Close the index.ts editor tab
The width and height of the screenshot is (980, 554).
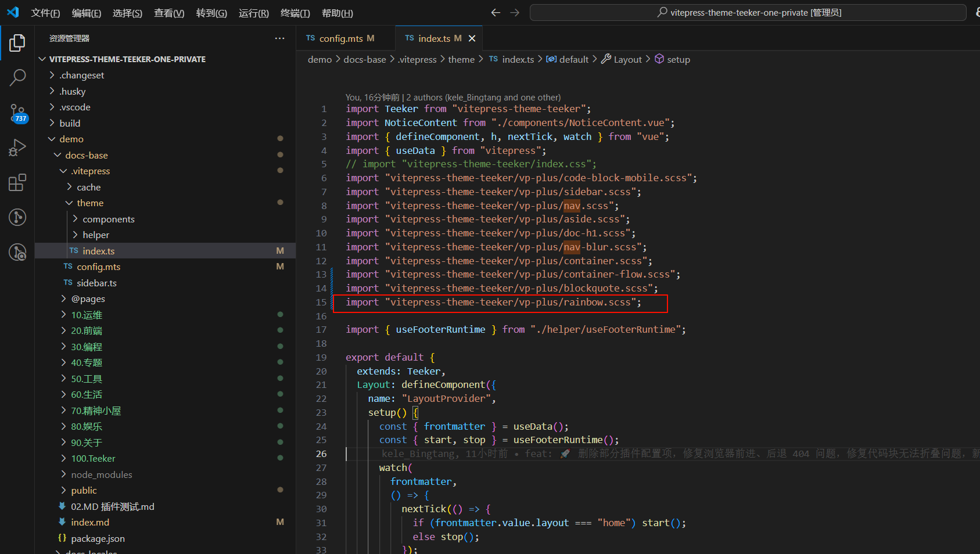[x=472, y=38]
